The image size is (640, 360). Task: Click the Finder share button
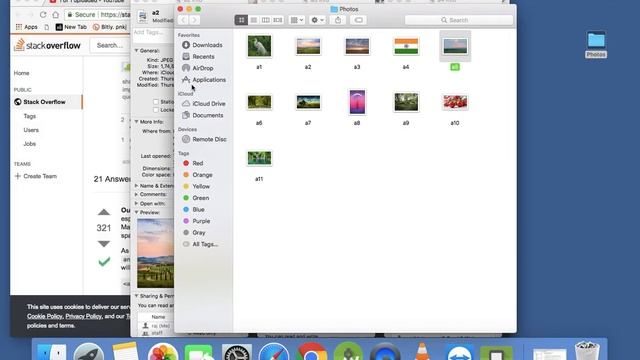coord(338,20)
